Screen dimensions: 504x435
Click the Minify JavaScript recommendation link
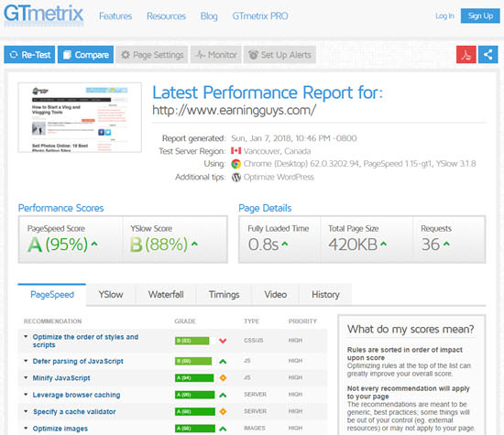click(x=61, y=378)
